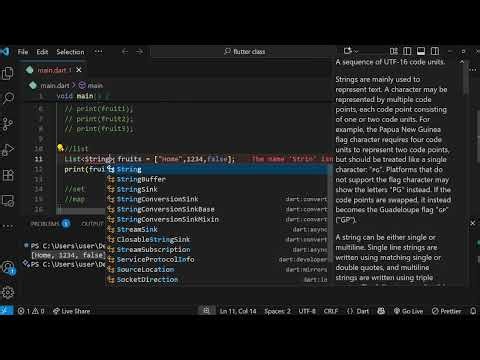Customize layout icon in title bar
Viewport: 480px width, 360px height.
(394, 51)
